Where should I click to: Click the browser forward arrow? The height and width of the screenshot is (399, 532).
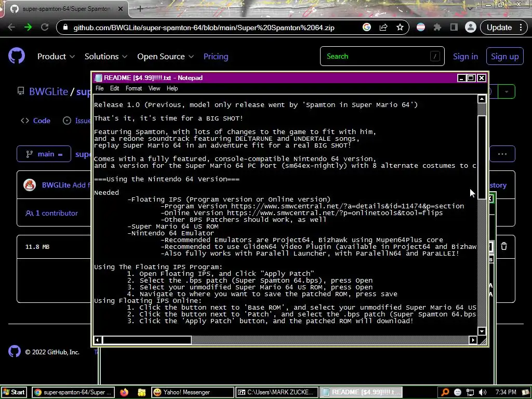28,27
